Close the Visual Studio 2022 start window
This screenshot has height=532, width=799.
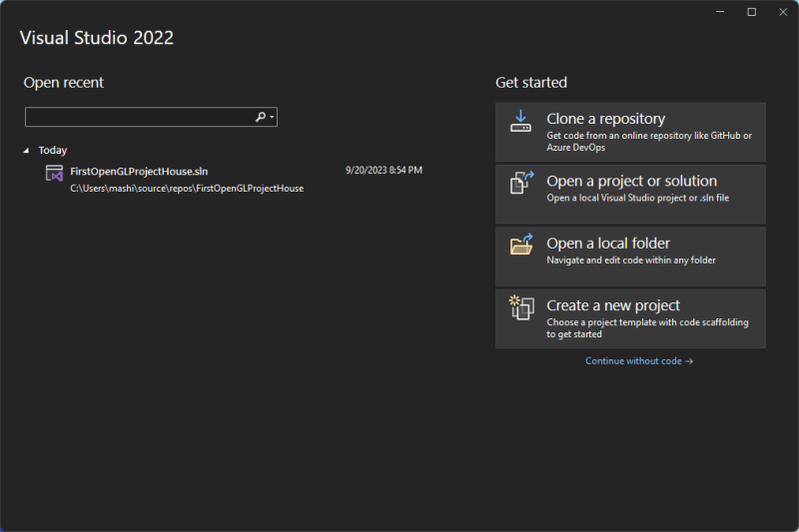tap(783, 12)
